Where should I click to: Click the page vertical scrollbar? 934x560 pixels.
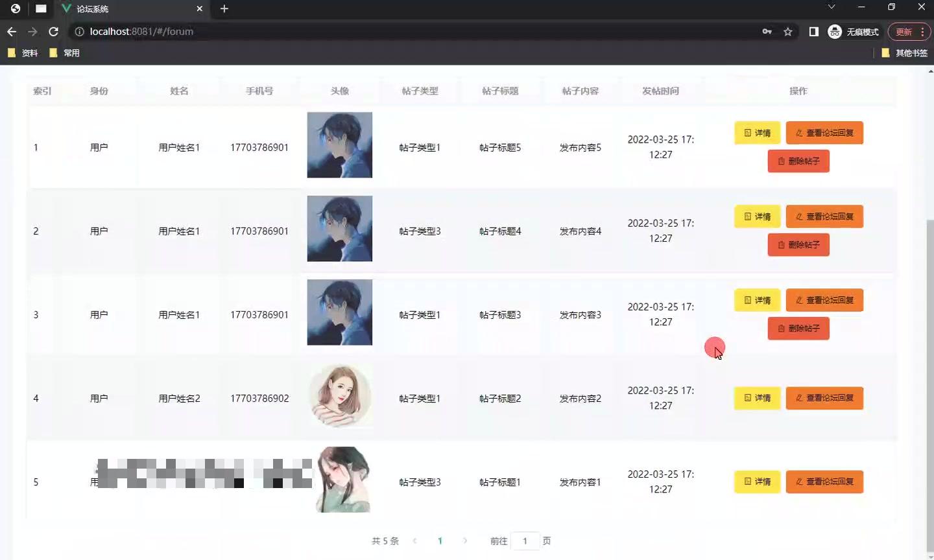tap(930, 389)
